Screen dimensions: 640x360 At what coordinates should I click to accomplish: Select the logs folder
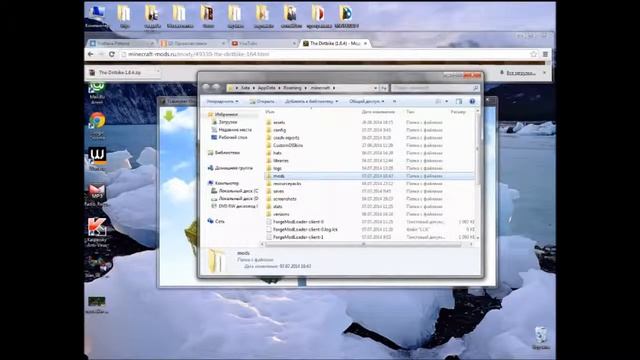click(277, 168)
